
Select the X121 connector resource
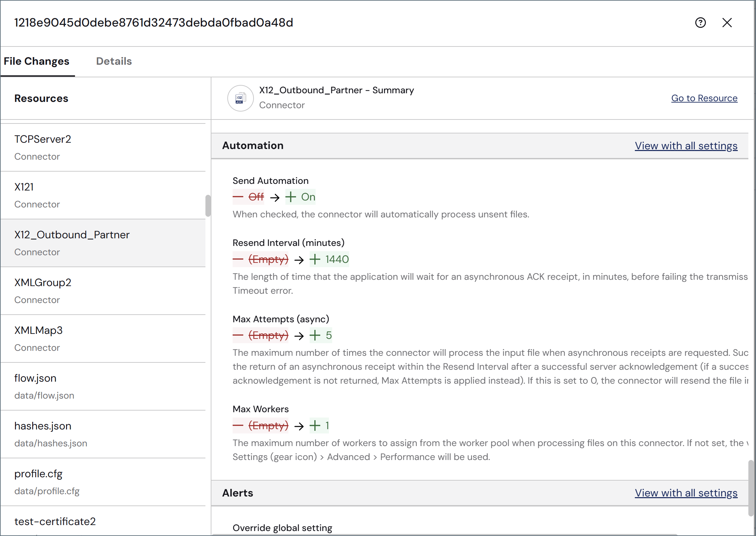point(103,195)
